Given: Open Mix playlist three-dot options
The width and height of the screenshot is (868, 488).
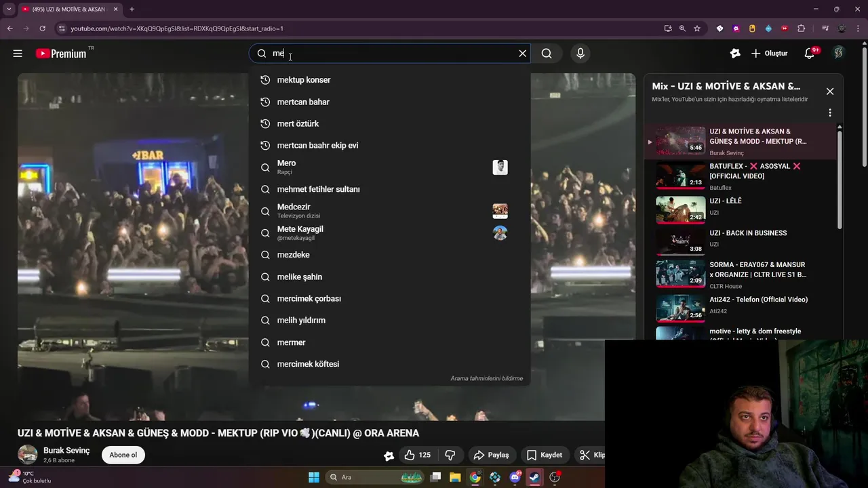Looking at the screenshot, I should [829, 113].
